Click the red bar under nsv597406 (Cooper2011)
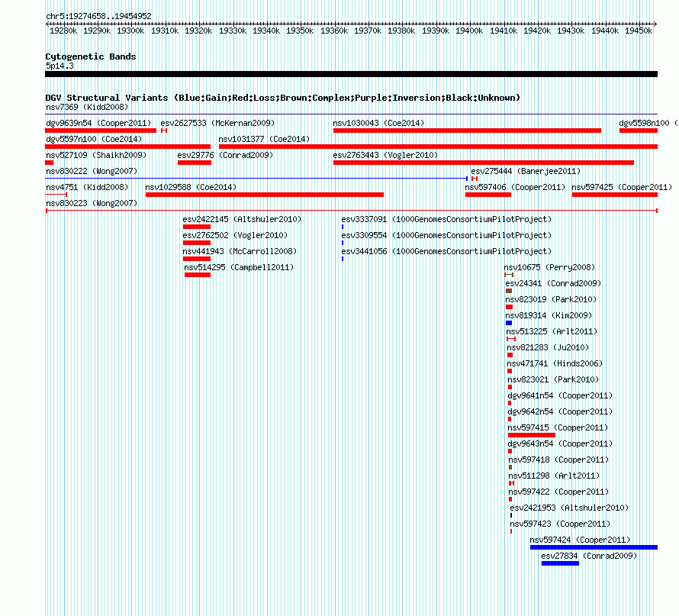 [x=488, y=195]
